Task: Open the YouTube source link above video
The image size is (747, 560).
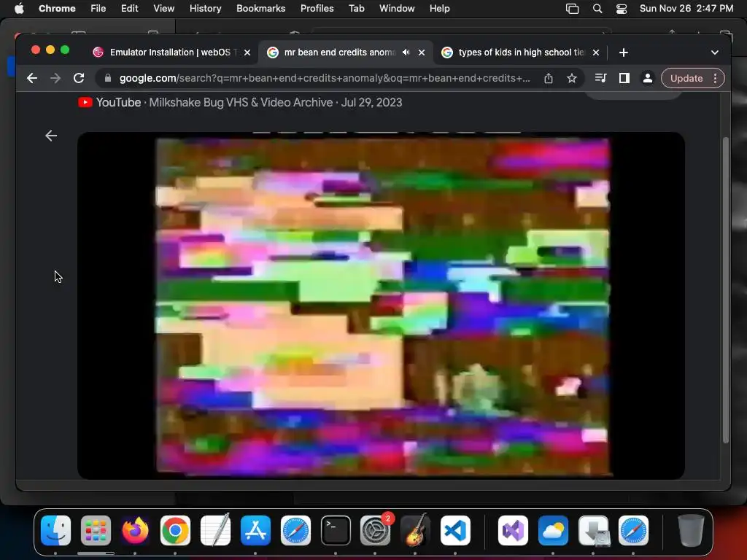Action: 240,102
